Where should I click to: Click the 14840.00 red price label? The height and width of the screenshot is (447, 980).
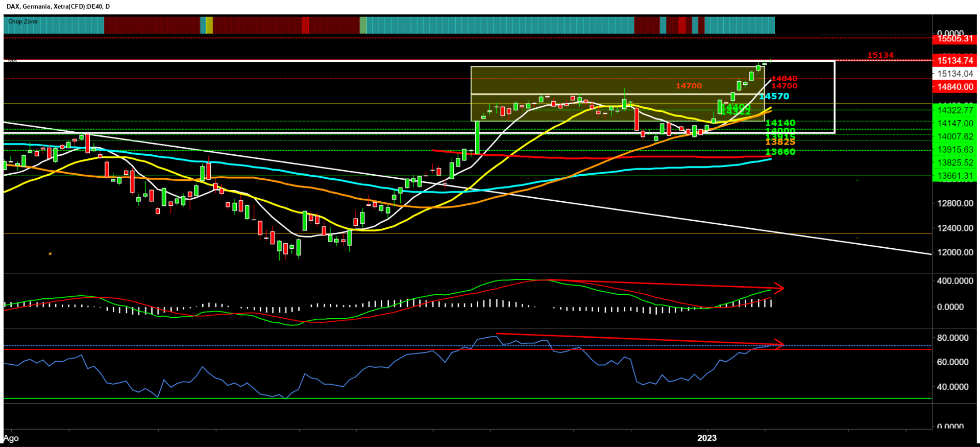954,87
